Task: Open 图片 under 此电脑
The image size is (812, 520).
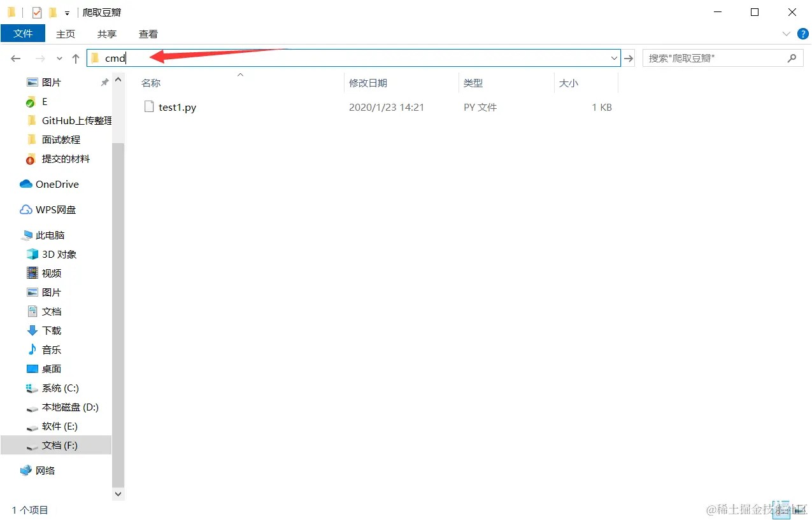Action: tap(52, 293)
